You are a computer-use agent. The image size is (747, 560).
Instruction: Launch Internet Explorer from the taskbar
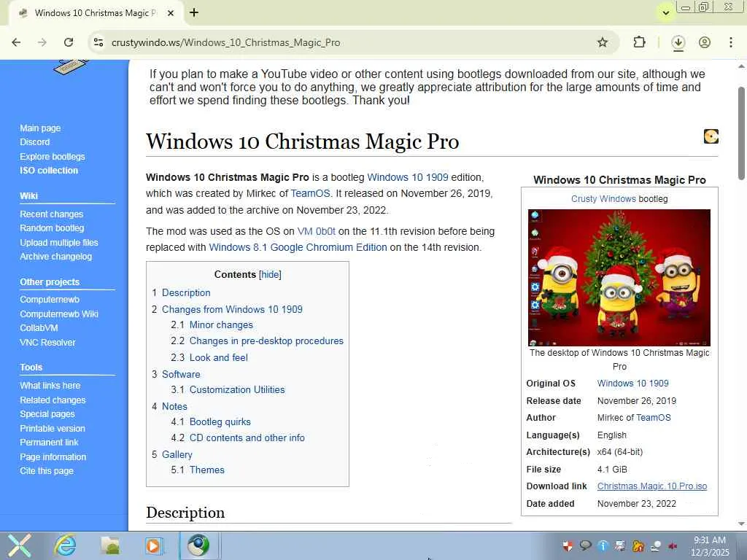[x=65, y=545]
